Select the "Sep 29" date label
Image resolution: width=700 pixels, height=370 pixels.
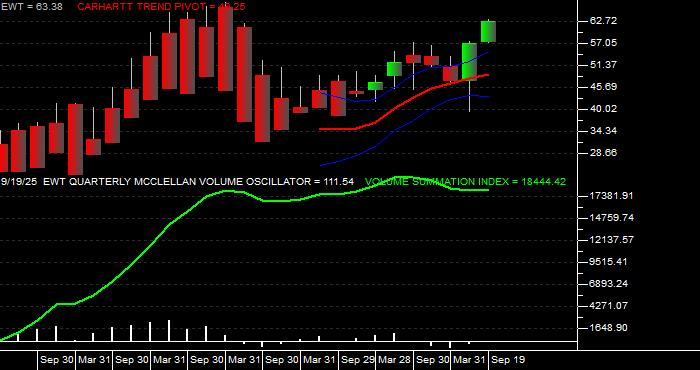[357, 360]
